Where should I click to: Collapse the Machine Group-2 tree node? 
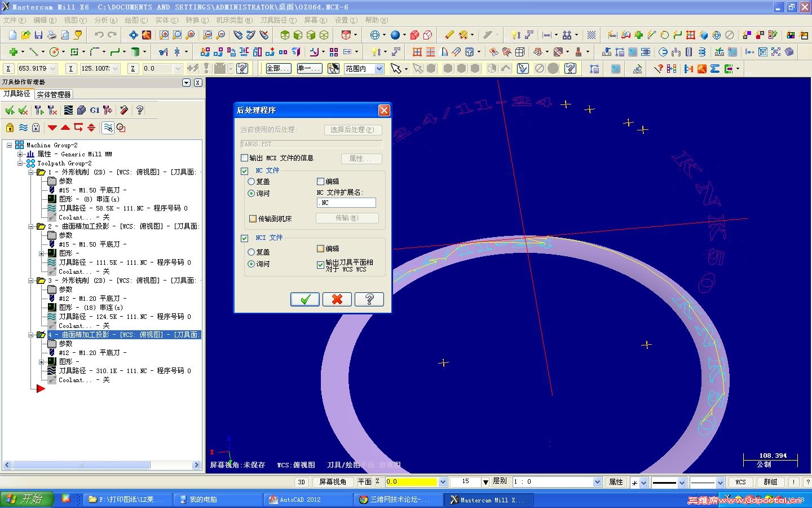[x=9, y=145]
